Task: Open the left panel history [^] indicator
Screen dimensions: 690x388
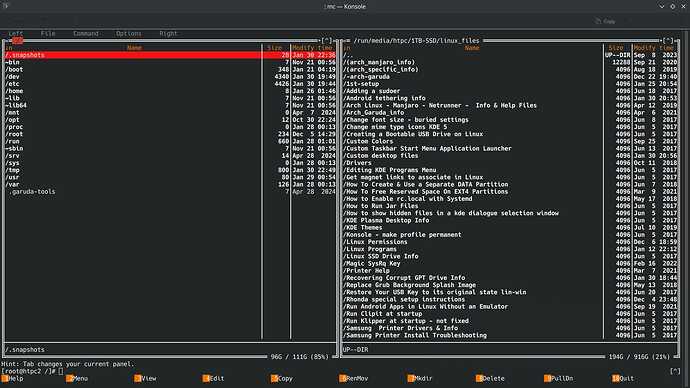Action: click(327, 40)
